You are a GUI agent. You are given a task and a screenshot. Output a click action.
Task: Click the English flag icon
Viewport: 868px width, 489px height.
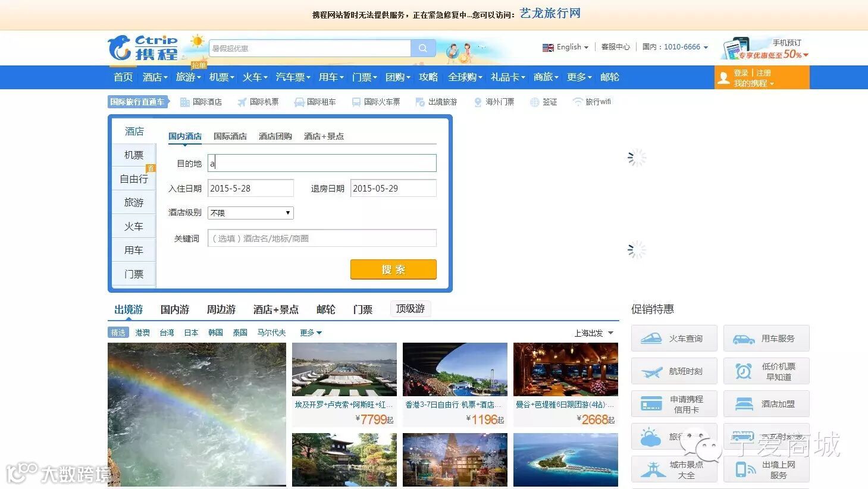pos(548,48)
